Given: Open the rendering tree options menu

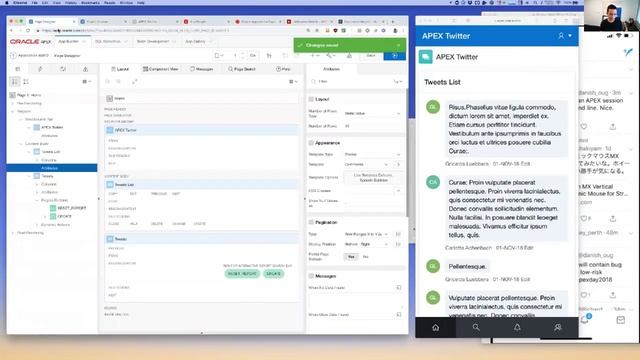Looking at the screenshot, I should tap(86, 82).
